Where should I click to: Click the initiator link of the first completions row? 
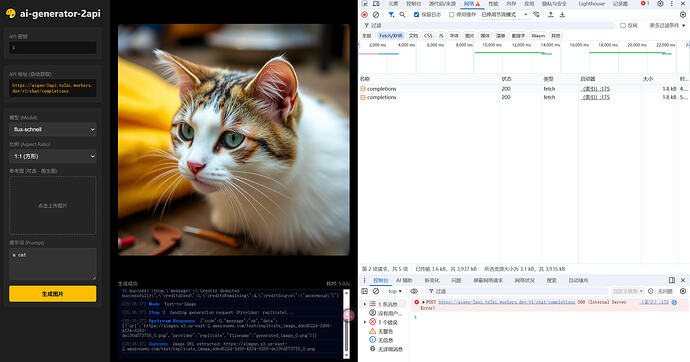coord(596,89)
